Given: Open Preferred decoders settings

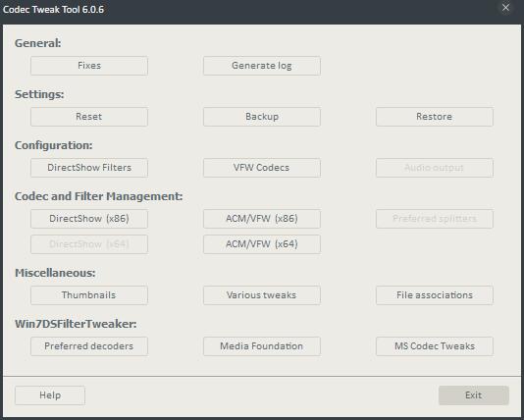Looking at the screenshot, I should click(x=89, y=346).
